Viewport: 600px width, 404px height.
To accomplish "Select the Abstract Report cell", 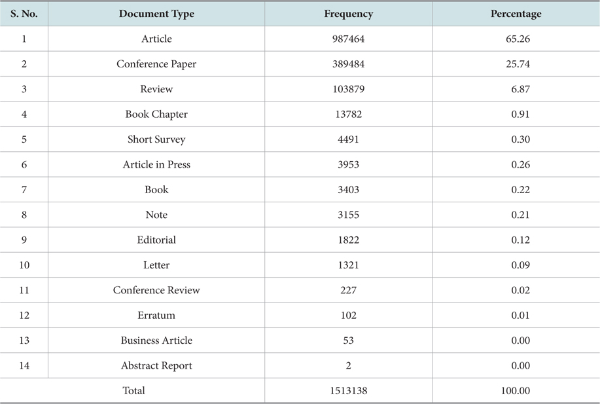I will tap(156, 365).
